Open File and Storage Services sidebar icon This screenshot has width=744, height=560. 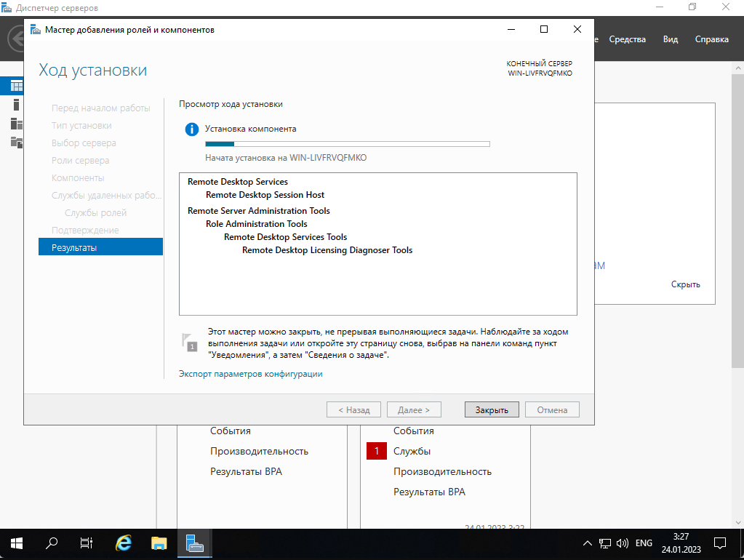[x=16, y=141]
